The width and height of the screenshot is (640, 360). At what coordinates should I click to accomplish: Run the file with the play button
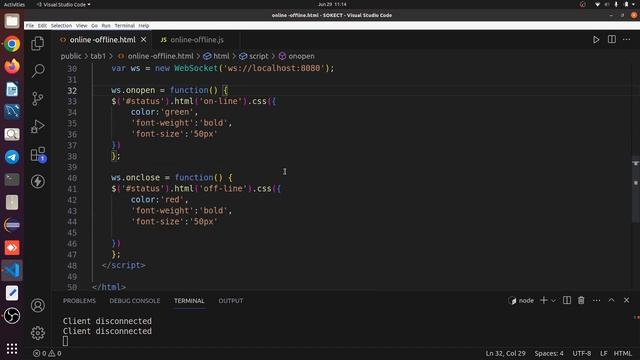coord(596,40)
